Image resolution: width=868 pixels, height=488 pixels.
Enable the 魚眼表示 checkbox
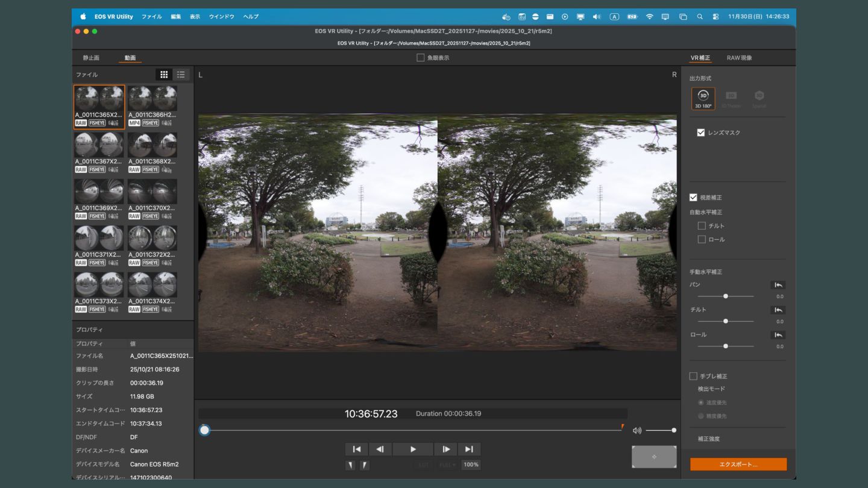click(x=421, y=58)
